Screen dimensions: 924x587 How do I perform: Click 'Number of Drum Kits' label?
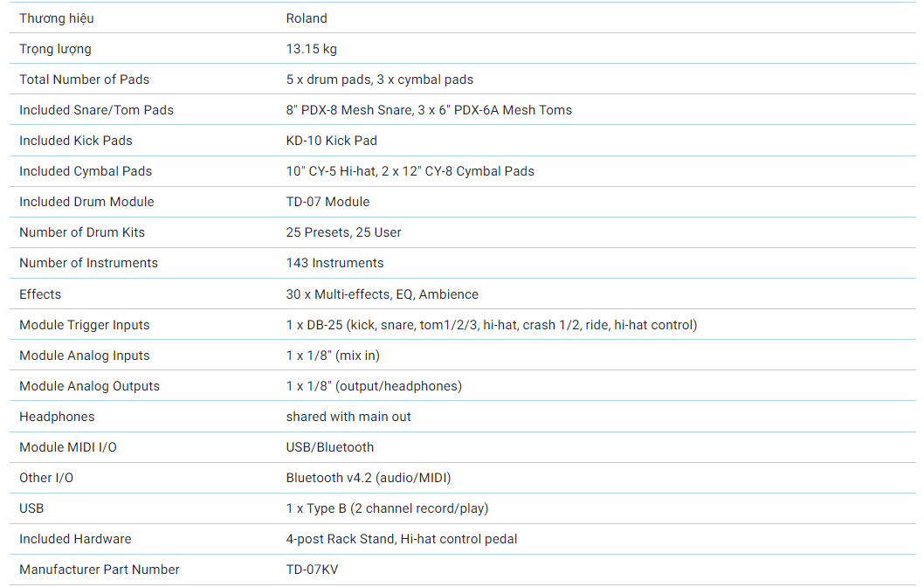tap(82, 233)
